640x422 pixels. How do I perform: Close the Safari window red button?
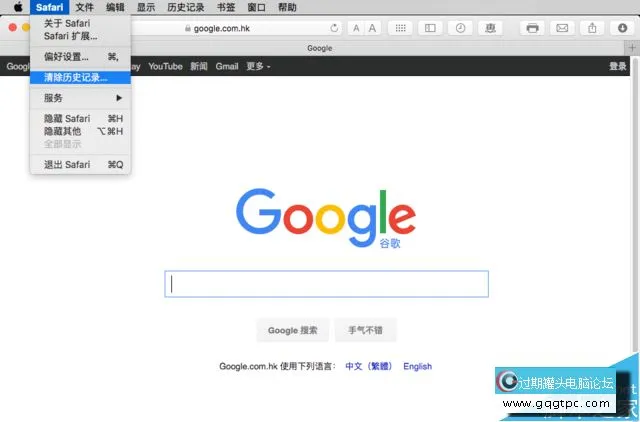pos(13,27)
